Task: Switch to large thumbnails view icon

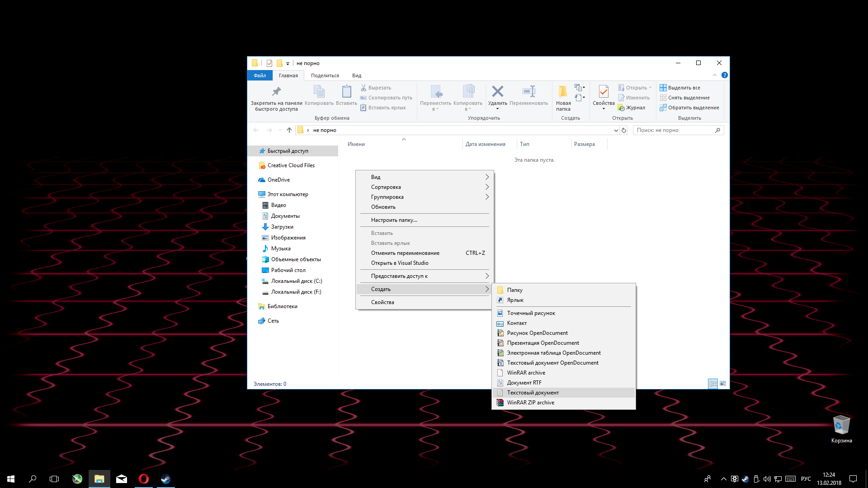Action: [x=723, y=384]
